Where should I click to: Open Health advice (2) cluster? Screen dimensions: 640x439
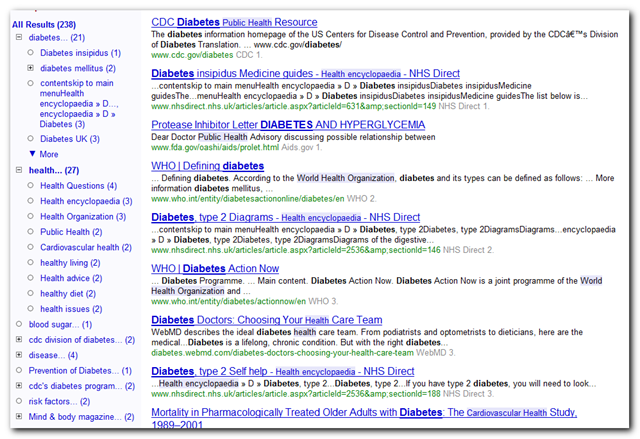pyautogui.click(x=71, y=278)
